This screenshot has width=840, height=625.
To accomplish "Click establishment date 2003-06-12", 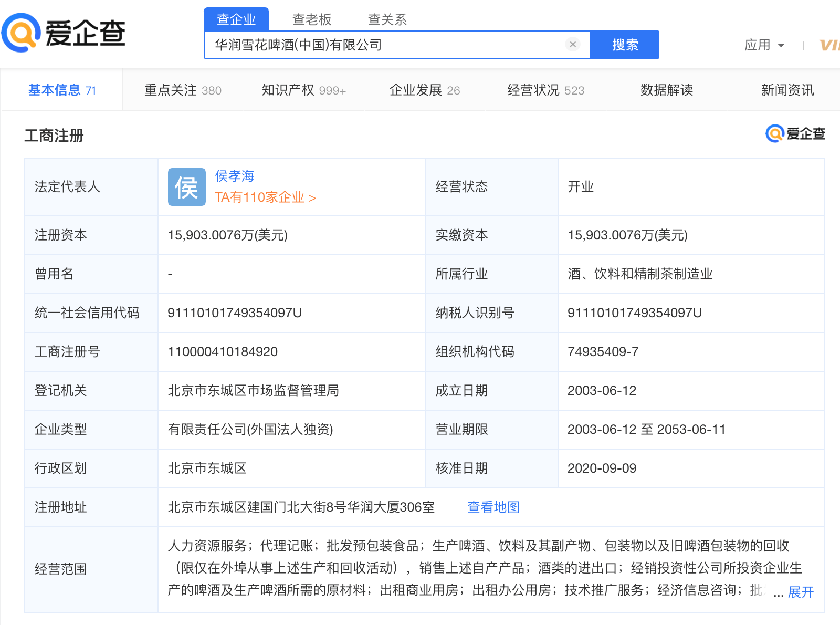I will click(602, 390).
